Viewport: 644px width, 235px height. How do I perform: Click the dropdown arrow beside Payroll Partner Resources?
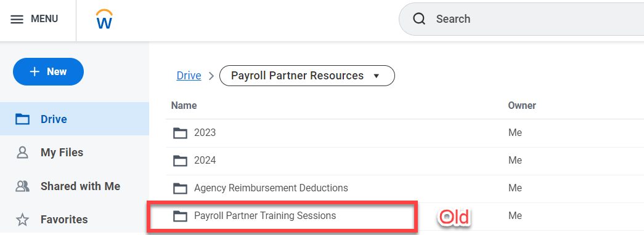[x=376, y=76]
